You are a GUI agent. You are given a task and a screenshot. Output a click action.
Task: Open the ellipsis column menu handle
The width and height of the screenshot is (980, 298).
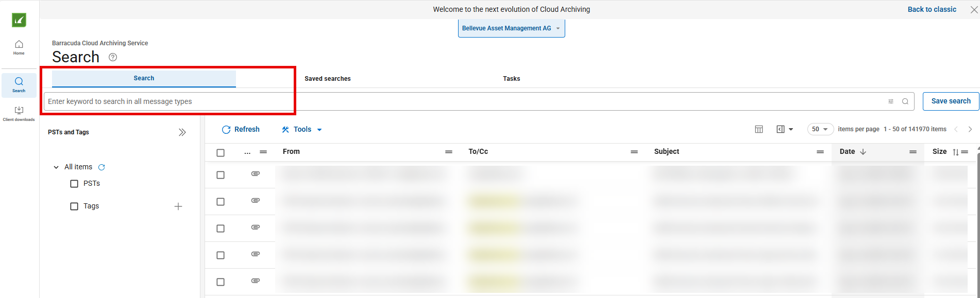[x=263, y=152]
